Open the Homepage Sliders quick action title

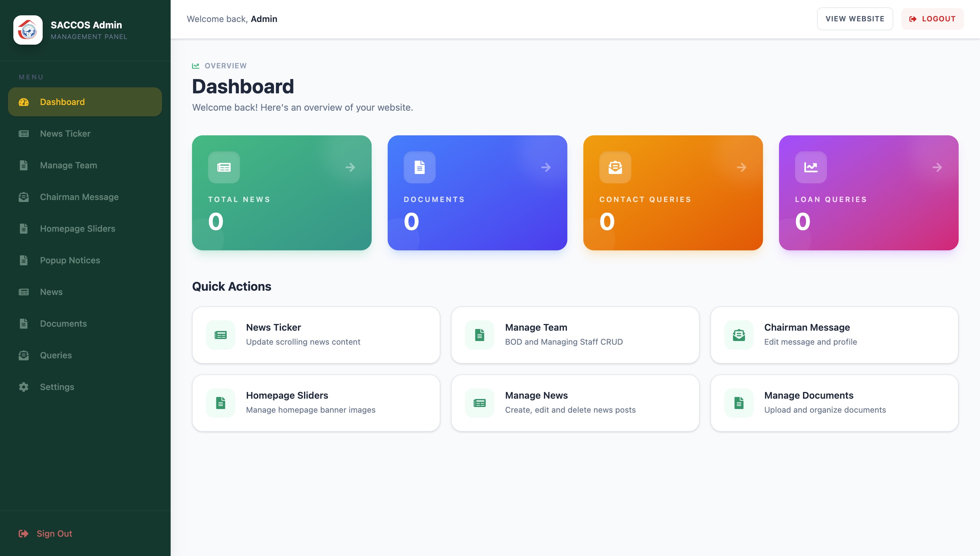(x=287, y=395)
